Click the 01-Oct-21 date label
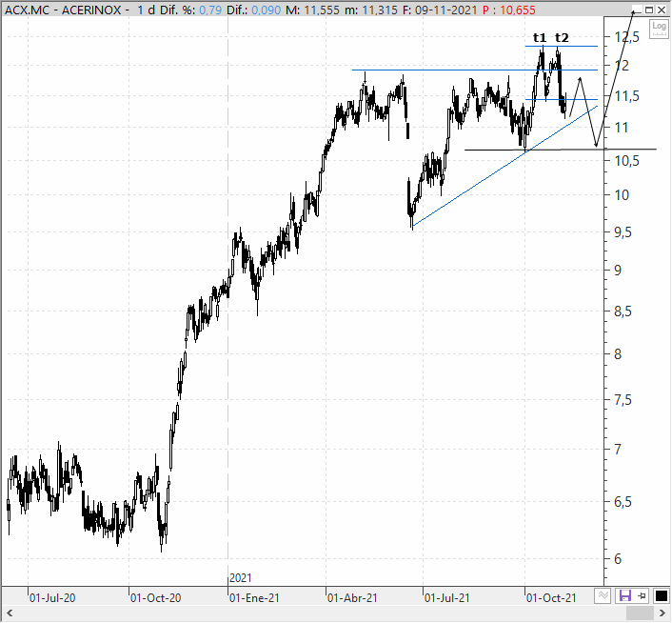The width and height of the screenshot is (672, 623). 551,597
